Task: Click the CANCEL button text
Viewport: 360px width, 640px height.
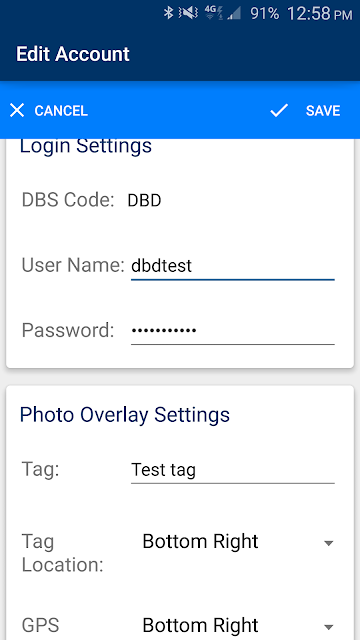Action: pyautogui.click(x=61, y=111)
